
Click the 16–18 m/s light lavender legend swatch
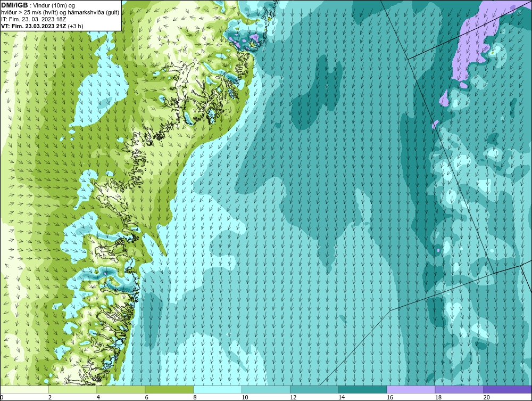click(411, 389)
